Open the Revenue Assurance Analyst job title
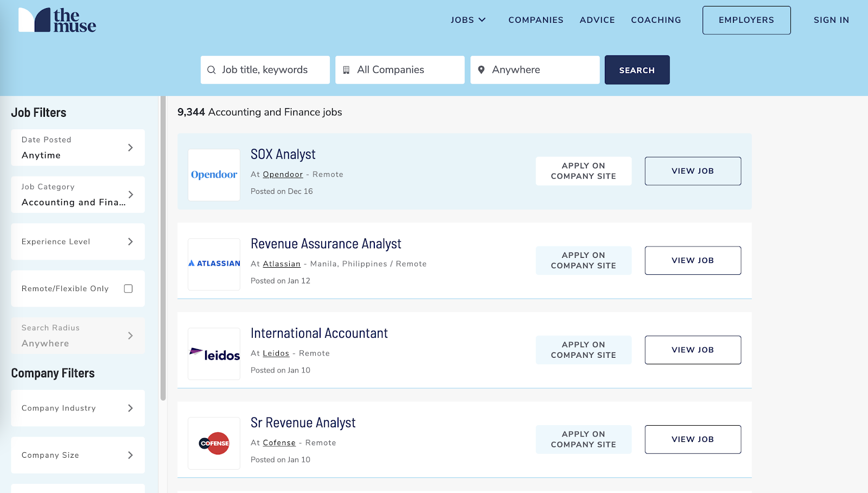Screen dimensions: 868x493 coord(326,244)
